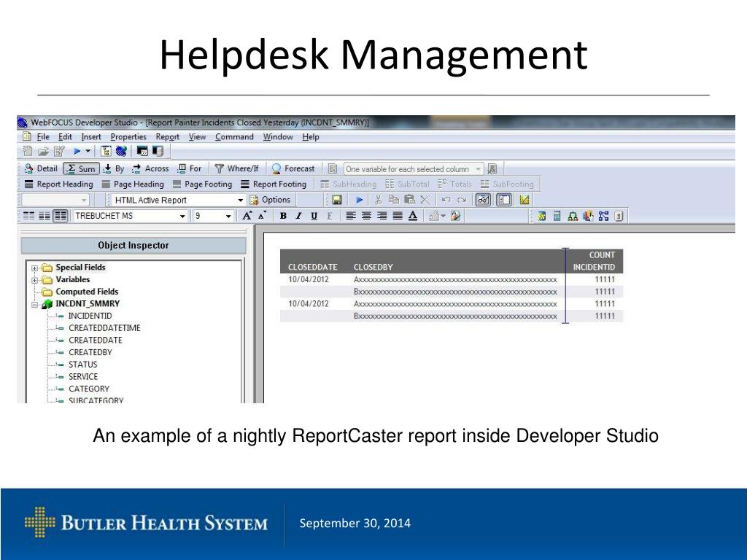Click the Increase font size icon

coord(247,216)
